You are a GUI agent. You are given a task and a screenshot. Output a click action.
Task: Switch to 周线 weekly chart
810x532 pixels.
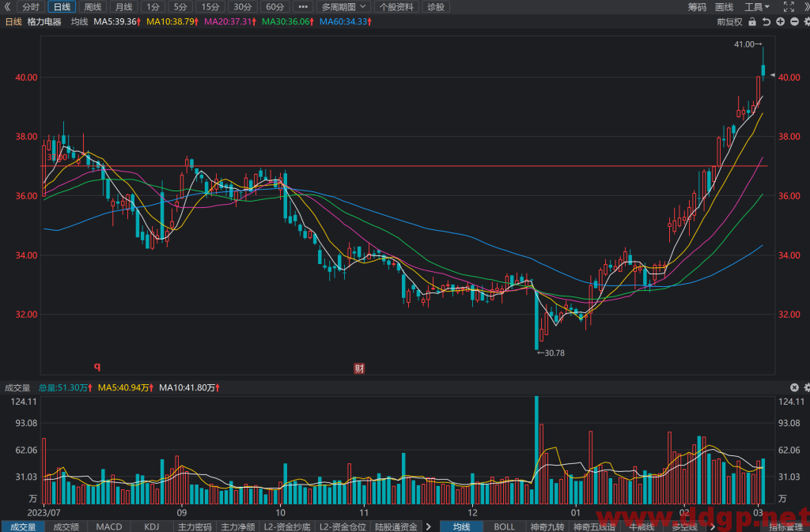click(93, 6)
